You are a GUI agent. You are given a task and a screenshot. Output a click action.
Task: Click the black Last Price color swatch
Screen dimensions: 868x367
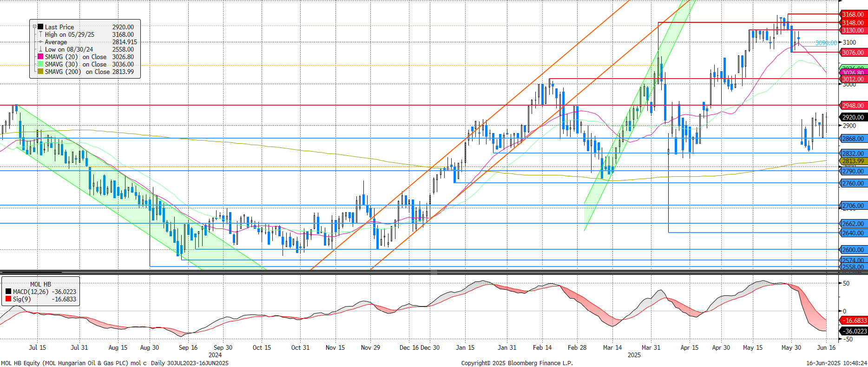tap(40, 27)
